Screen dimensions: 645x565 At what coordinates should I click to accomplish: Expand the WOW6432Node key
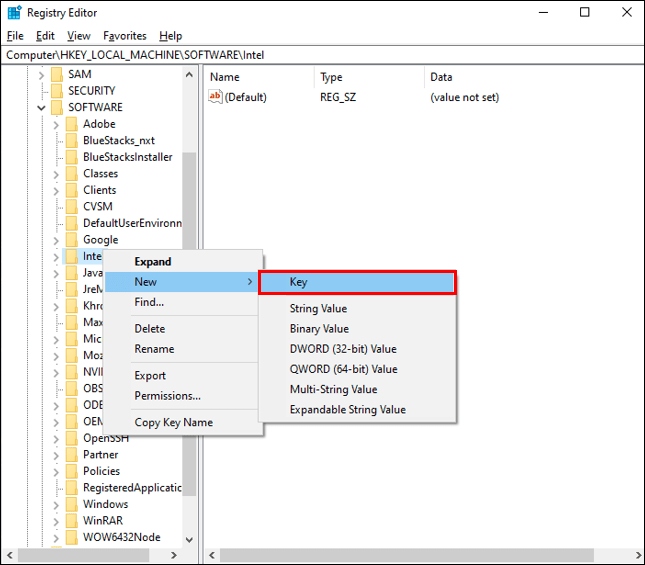[x=56, y=538]
